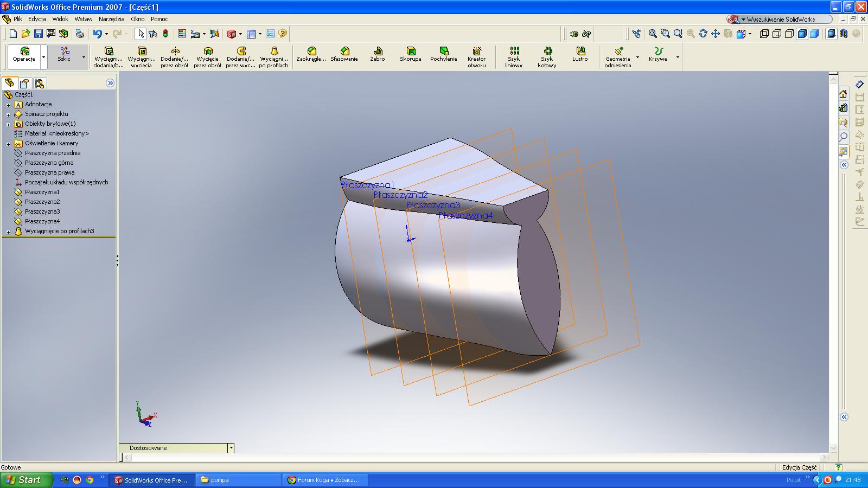Click the Zaokrąglenie (fillet) tool

point(311,55)
